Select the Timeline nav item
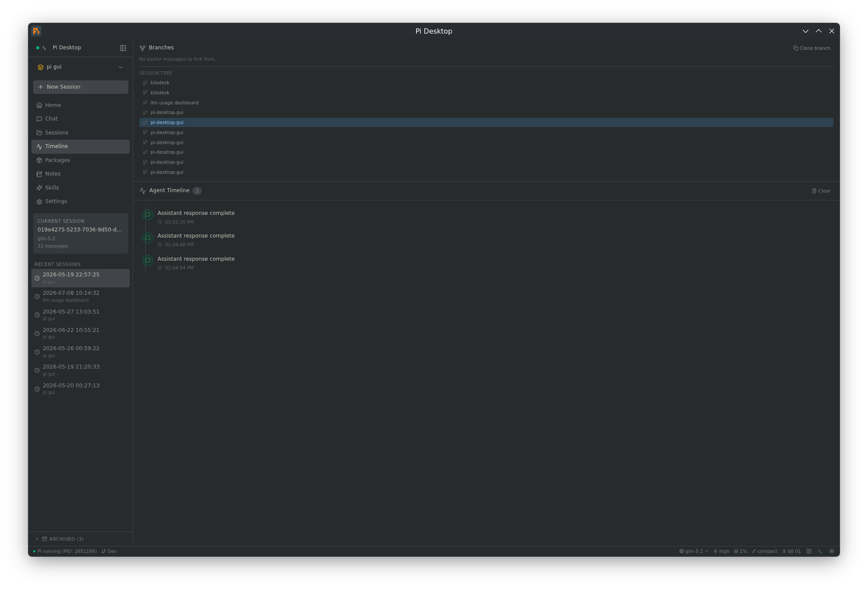Screen dimensions: 868x590 coord(80,146)
